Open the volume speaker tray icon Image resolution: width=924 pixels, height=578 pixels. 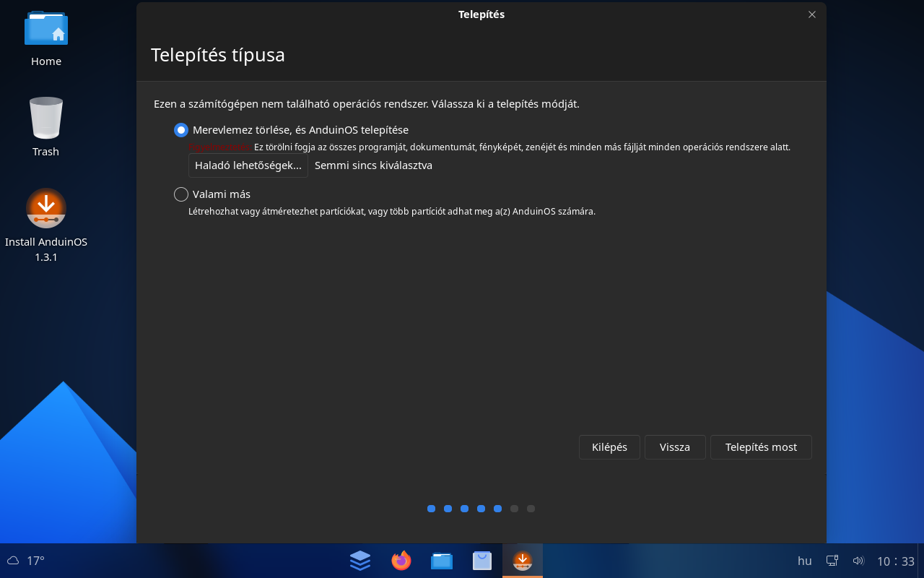point(858,561)
